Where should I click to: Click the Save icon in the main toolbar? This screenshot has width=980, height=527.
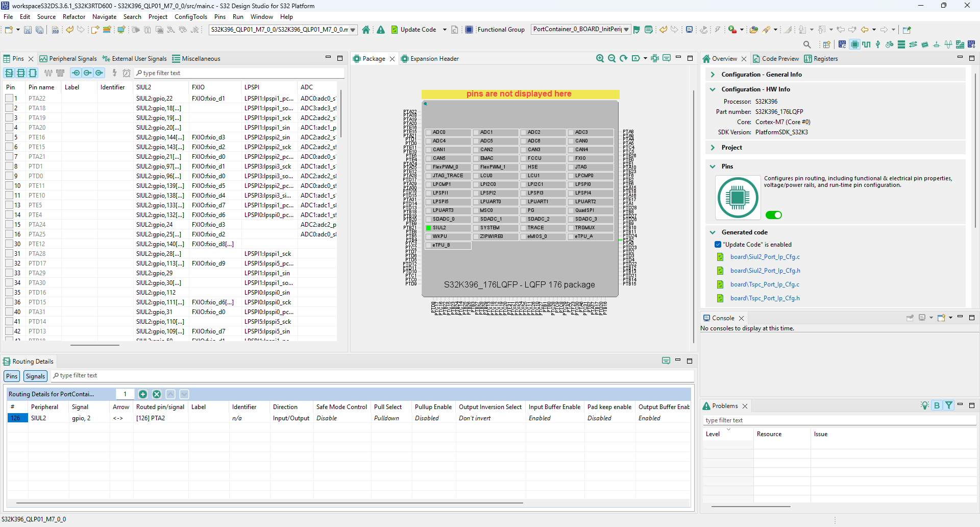pos(27,30)
